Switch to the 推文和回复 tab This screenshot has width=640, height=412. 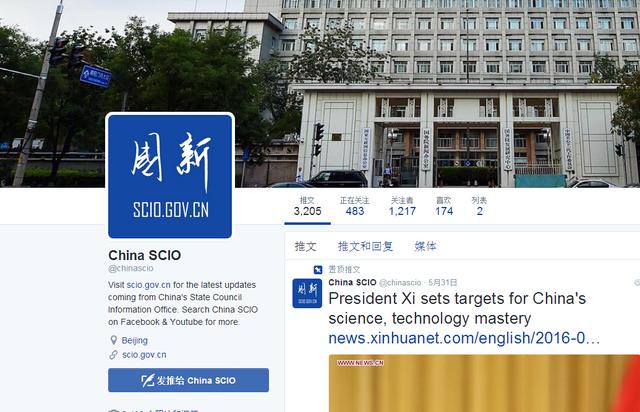click(365, 246)
